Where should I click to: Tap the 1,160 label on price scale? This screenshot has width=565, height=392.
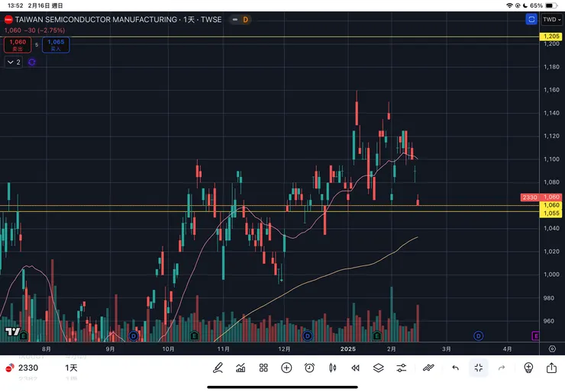pyautogui.click(x=551, y=90)
